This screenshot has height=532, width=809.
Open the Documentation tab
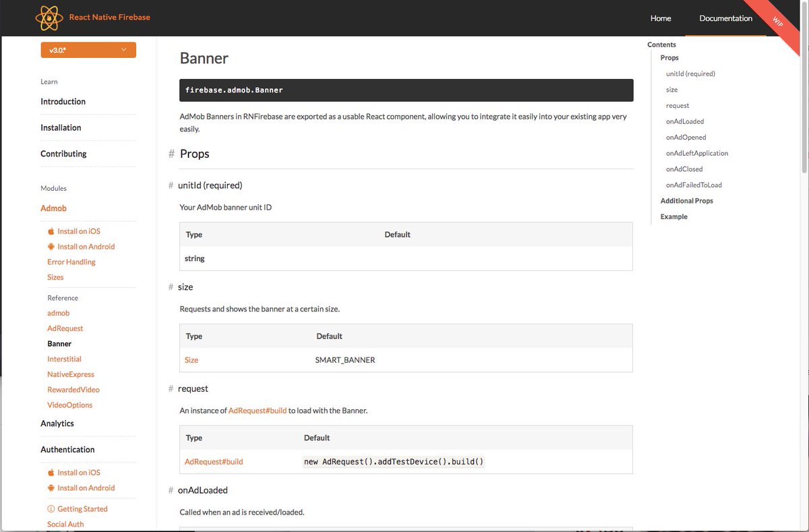pyautogui.click(x=726, y=18)
